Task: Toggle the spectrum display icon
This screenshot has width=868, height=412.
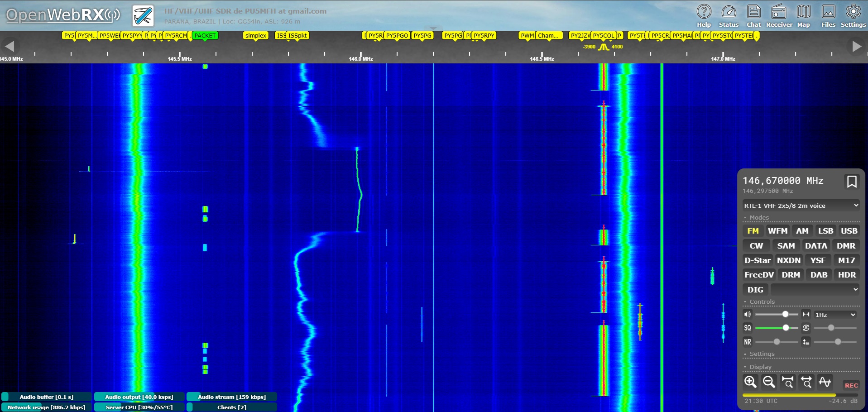Action: click(x=825, y=382)
